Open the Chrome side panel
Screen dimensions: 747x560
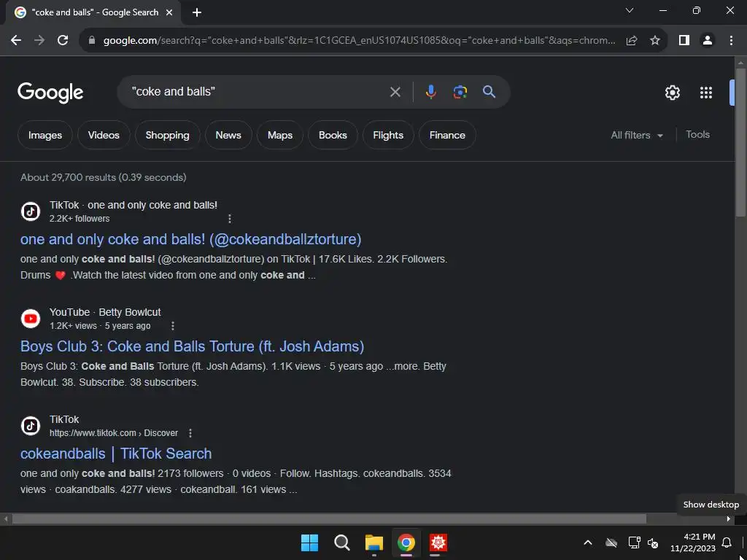[684, 41]
